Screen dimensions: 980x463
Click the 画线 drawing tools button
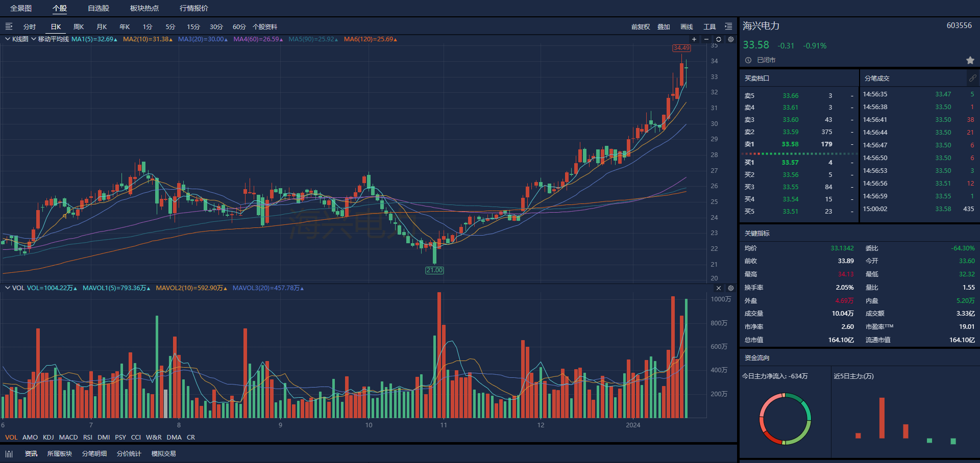click(x=687, y=27)
